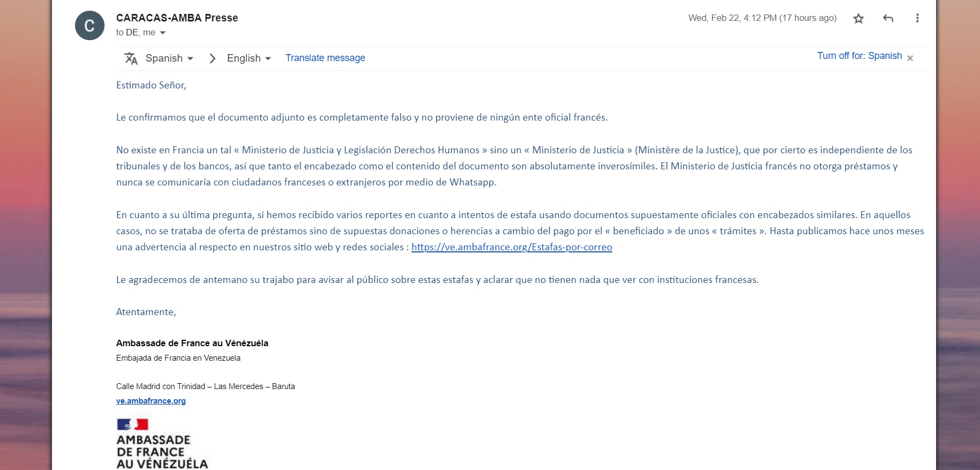The width and height of the screenshot is (980, 470).
Task: Click 'Turn off for: Spanish' link
Action: point(859,56)
